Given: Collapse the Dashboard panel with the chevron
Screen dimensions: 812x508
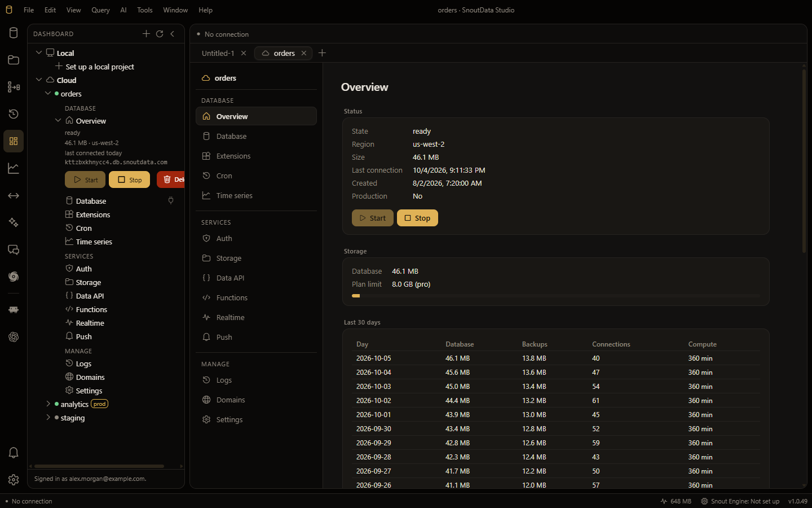Looking at the screenshot, I should coord(173,34).
